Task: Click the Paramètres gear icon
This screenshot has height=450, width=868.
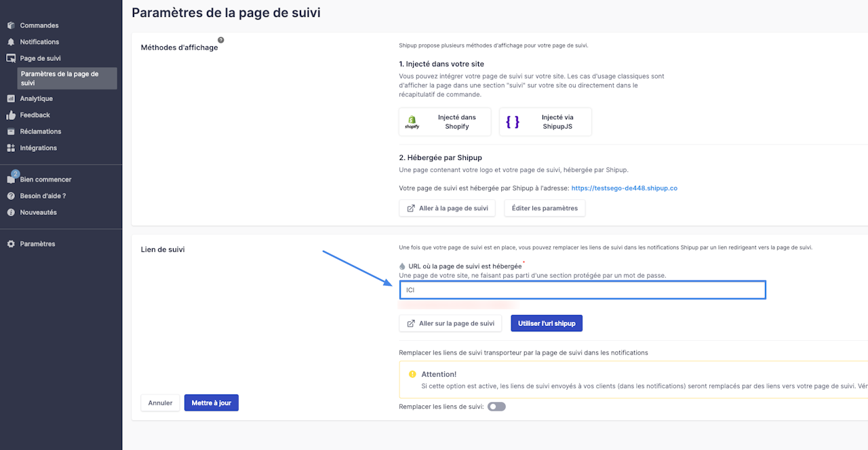Action: click(11, 244)
